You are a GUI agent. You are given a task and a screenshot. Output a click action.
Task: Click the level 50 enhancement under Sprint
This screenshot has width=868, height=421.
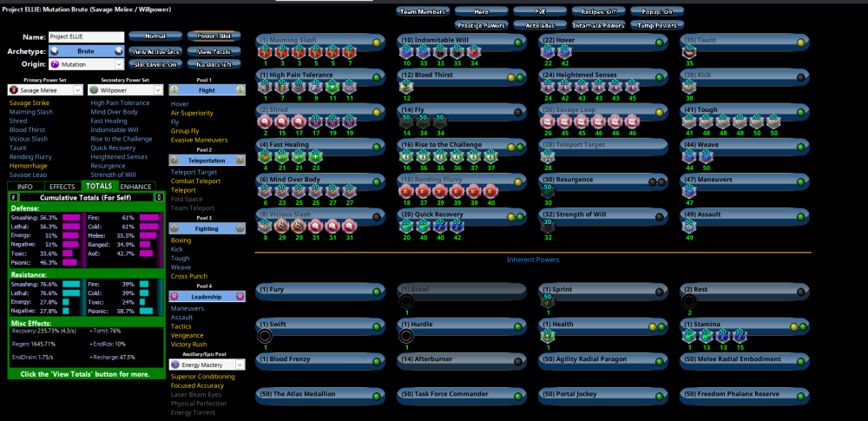click(547, 300)
